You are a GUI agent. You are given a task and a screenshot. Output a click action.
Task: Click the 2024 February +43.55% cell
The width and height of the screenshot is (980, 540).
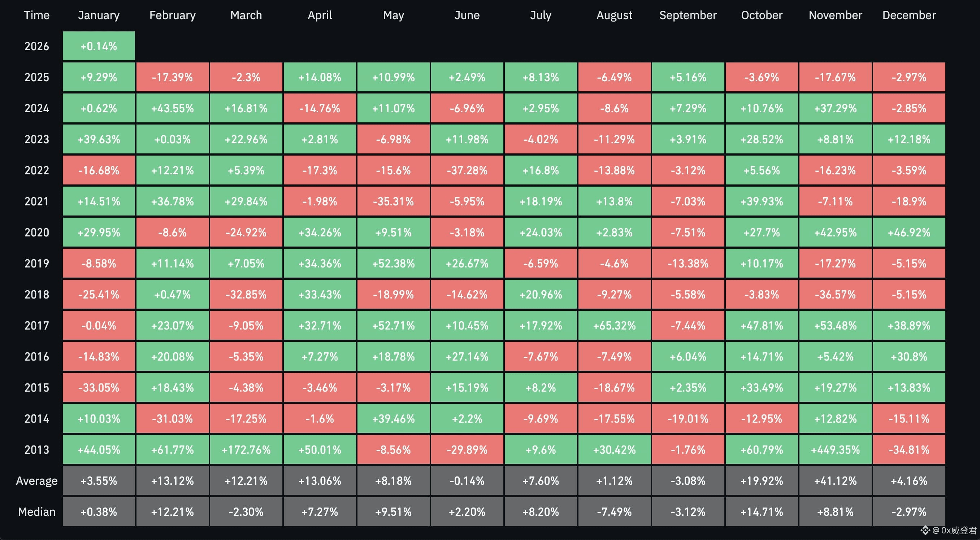172,108
